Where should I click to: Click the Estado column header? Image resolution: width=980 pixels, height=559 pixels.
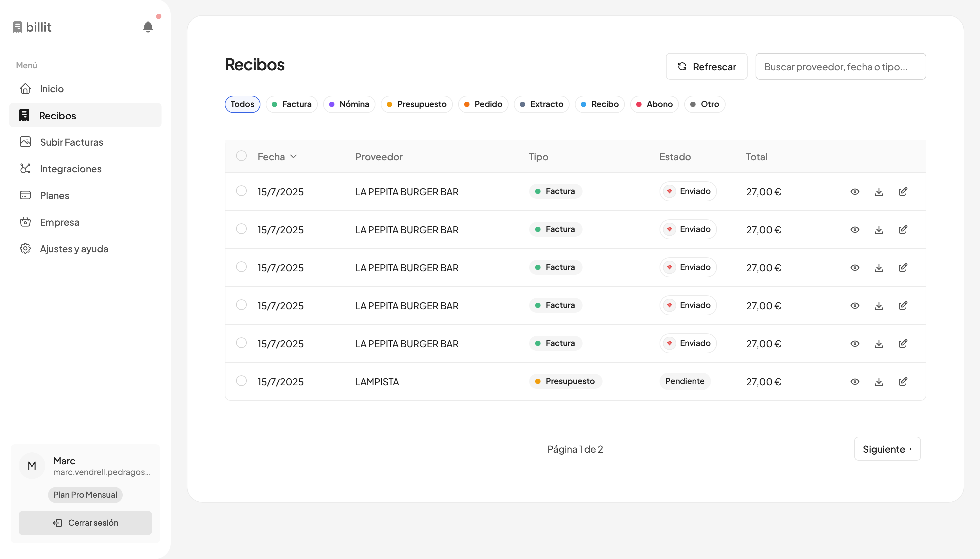pyautogui.click(x=675, y=157)
